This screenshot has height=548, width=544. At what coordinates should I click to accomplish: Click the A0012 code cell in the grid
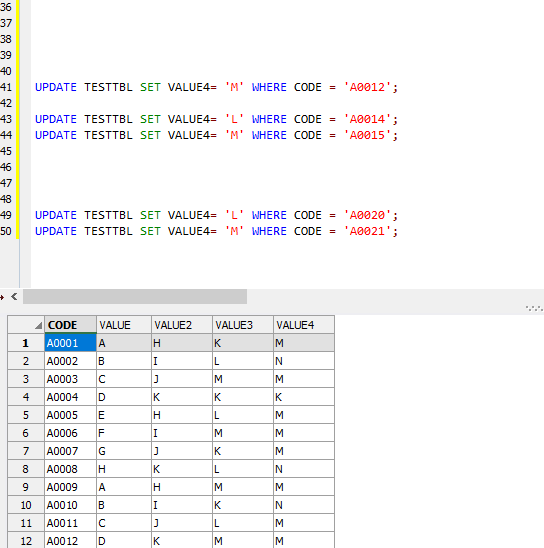point(70,540)
